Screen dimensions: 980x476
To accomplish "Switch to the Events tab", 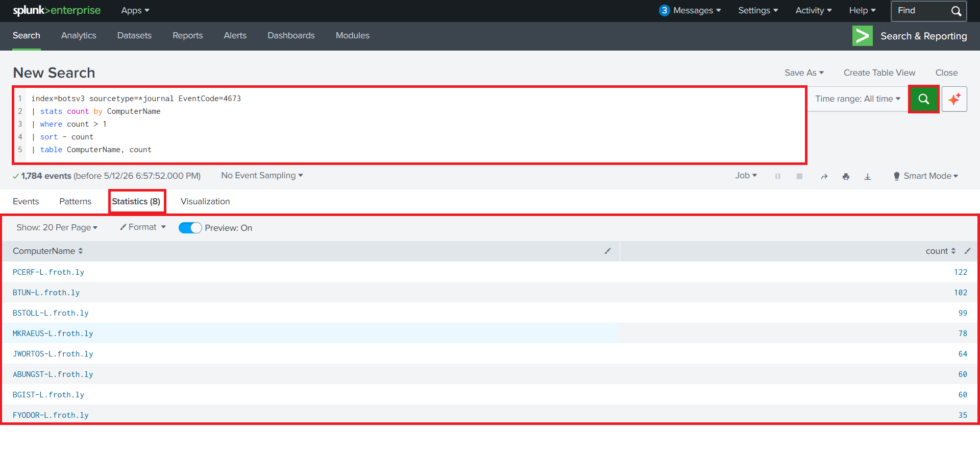I will 26,201.
